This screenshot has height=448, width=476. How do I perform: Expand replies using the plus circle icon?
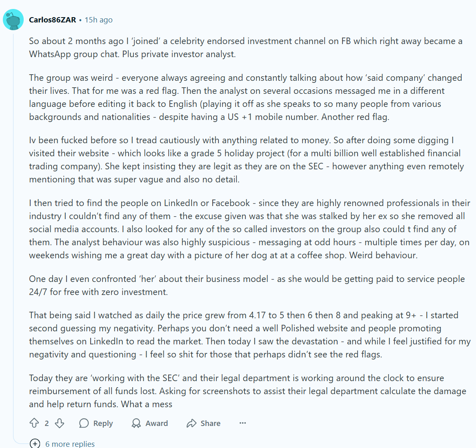click(35, 444)
